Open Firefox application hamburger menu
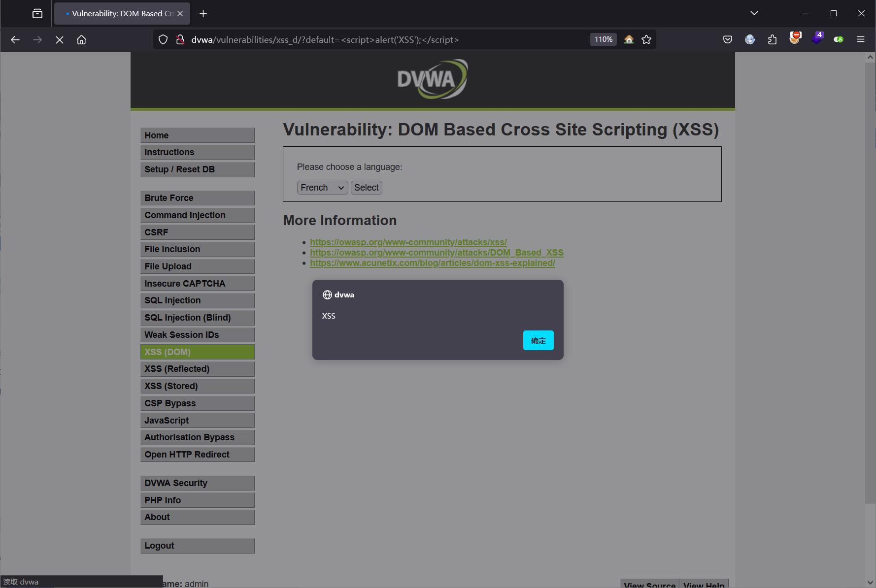 pyautogui.click(x=861, y=39)
